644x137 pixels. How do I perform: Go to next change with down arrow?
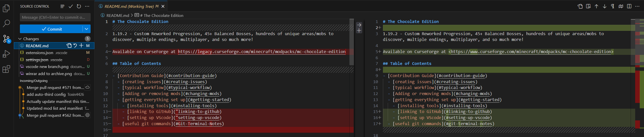click(x=605, y=6)
